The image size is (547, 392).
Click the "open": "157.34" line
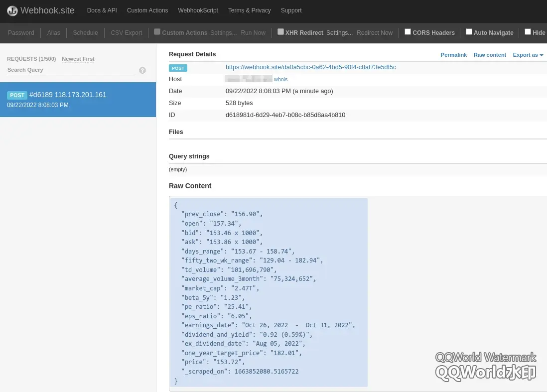[x=211, y=224]
